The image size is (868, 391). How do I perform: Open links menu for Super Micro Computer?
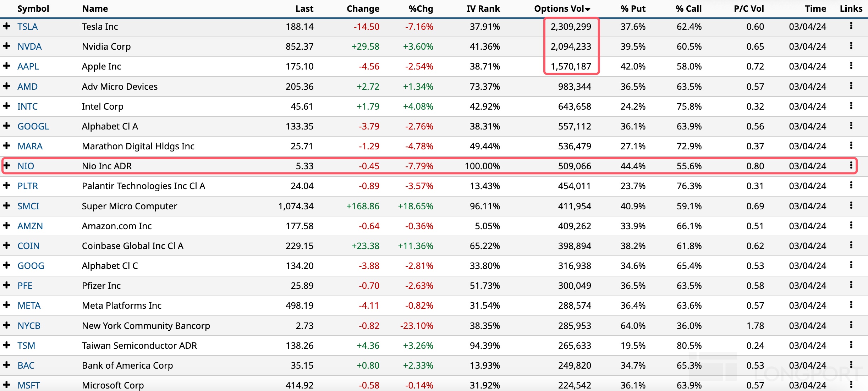[851, 205]
